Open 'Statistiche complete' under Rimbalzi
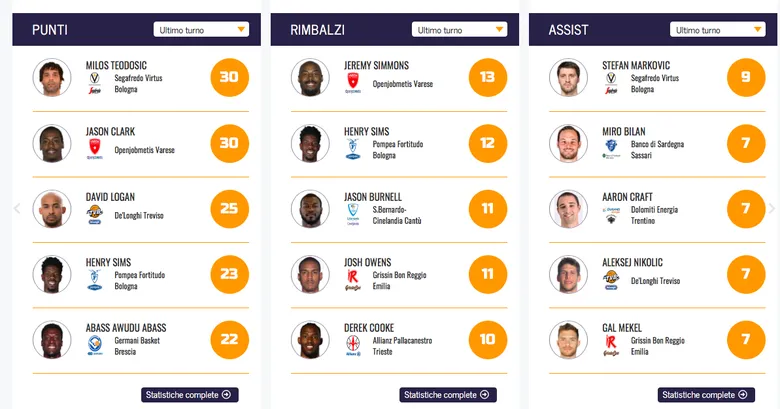The image size is (780, 409). (x=448, y=395)
